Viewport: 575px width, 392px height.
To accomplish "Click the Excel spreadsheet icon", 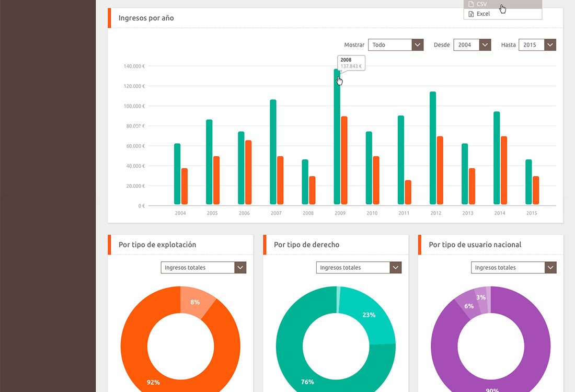I will (471, 14).
